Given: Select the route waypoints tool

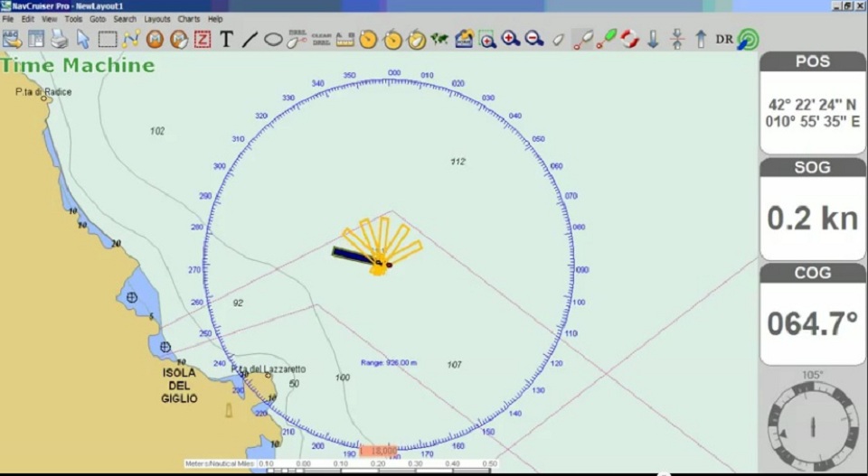Looking at the screenshot, I should 131,39.
